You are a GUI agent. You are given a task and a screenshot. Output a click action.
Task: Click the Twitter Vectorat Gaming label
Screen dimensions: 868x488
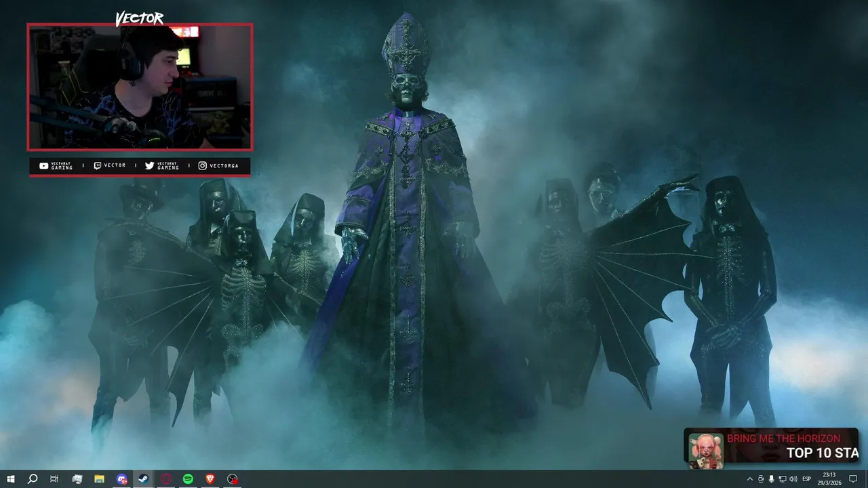coord(162,166)
